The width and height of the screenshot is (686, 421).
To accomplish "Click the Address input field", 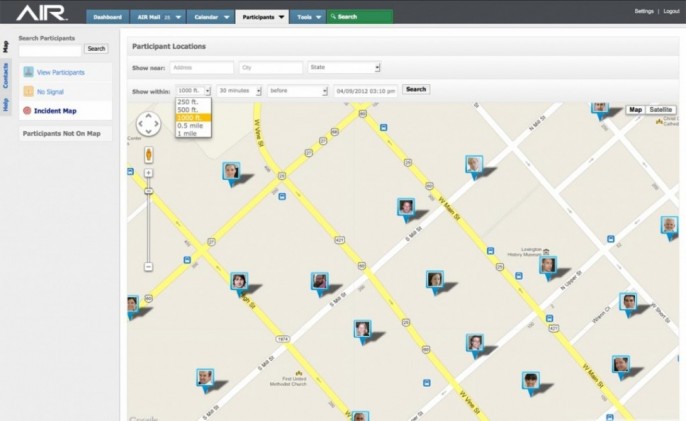I will pyautogui.click(x=201, y=68).
